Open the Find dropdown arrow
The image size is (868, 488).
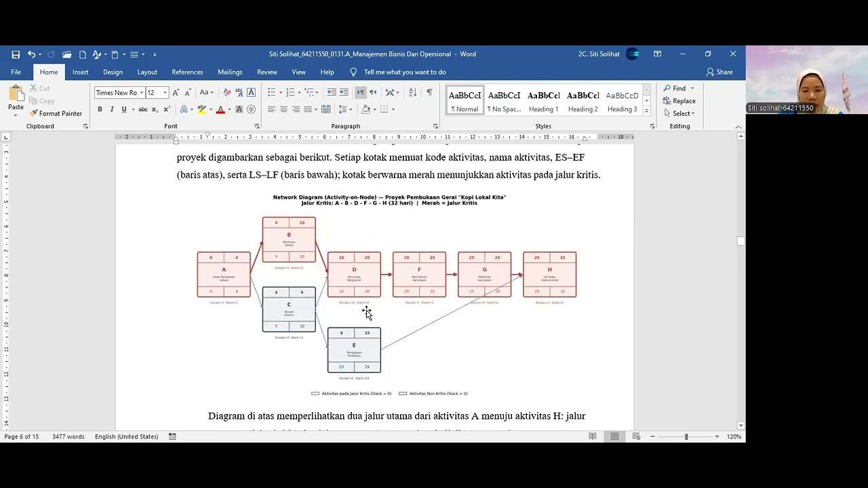(x=692, y=88)
